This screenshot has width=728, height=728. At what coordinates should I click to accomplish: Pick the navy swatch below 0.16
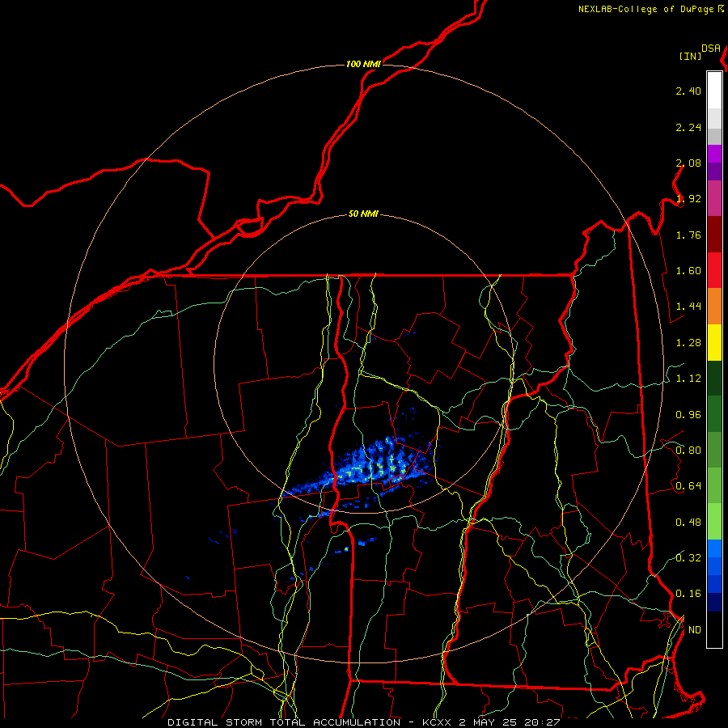pos(714,603)
